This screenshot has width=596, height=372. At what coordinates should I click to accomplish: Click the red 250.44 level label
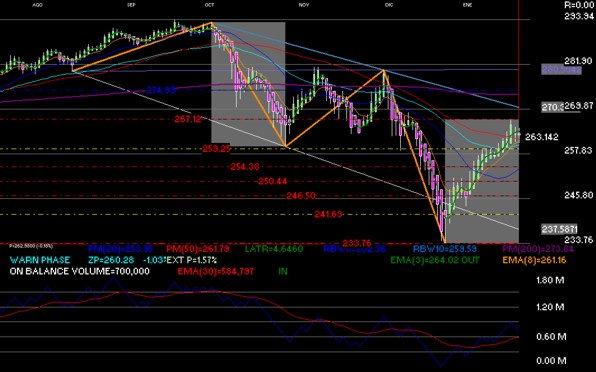coord(273,181)
